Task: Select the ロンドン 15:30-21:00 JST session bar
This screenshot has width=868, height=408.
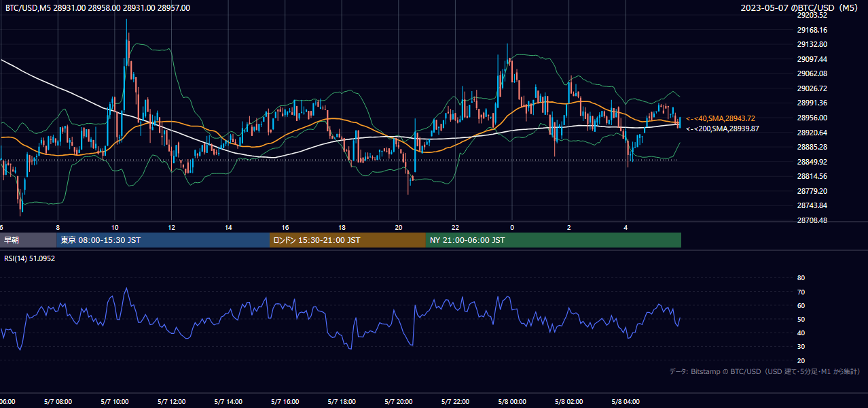Action: point(348,240)
